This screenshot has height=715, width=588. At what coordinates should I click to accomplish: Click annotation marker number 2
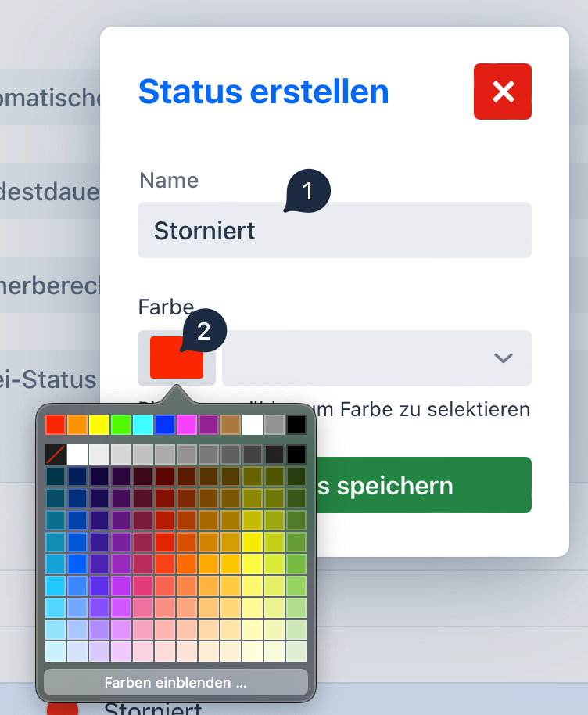tap(203, 331)
